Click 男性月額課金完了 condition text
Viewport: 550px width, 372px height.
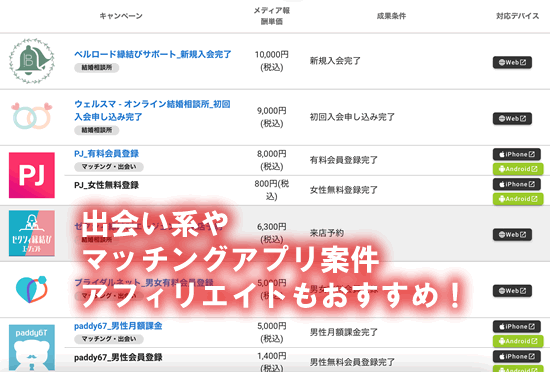(343, 332)
